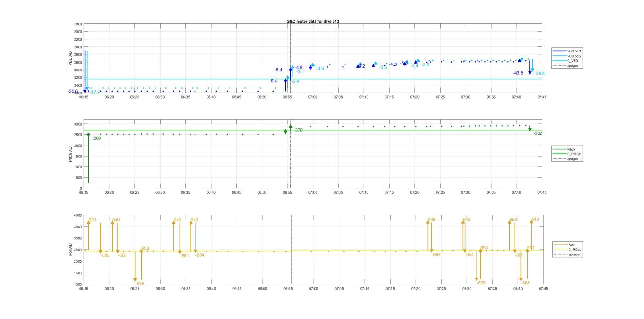Click the 'VBD AD' y-axis label
Viewport: 644px width, 319px height.
(x=71, y=58)
